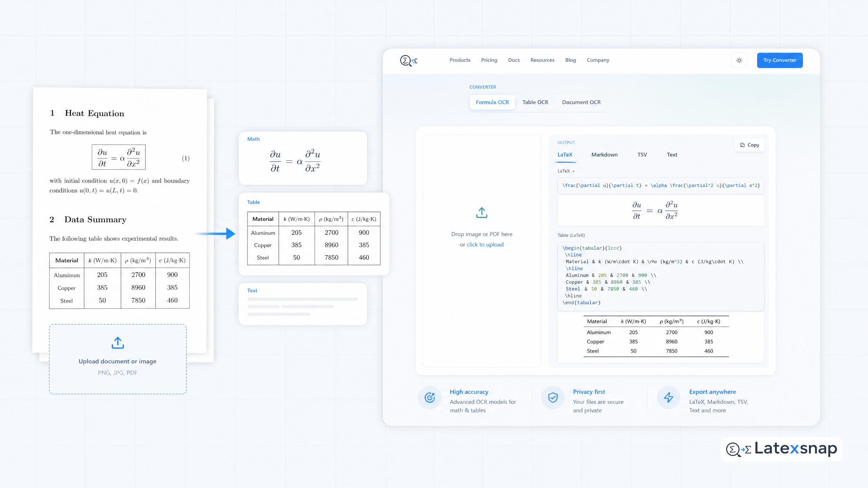Click the 'or click to upload' link

481,245
